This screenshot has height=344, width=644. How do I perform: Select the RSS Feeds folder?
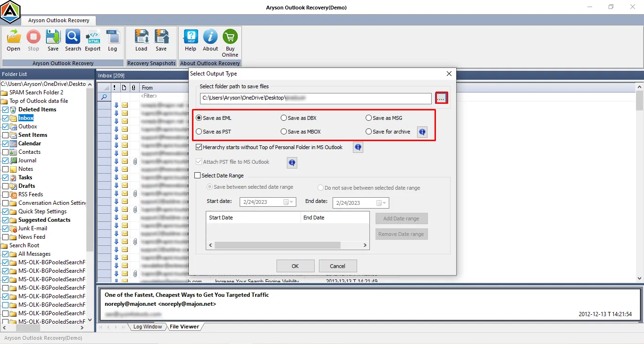(31, 194)
